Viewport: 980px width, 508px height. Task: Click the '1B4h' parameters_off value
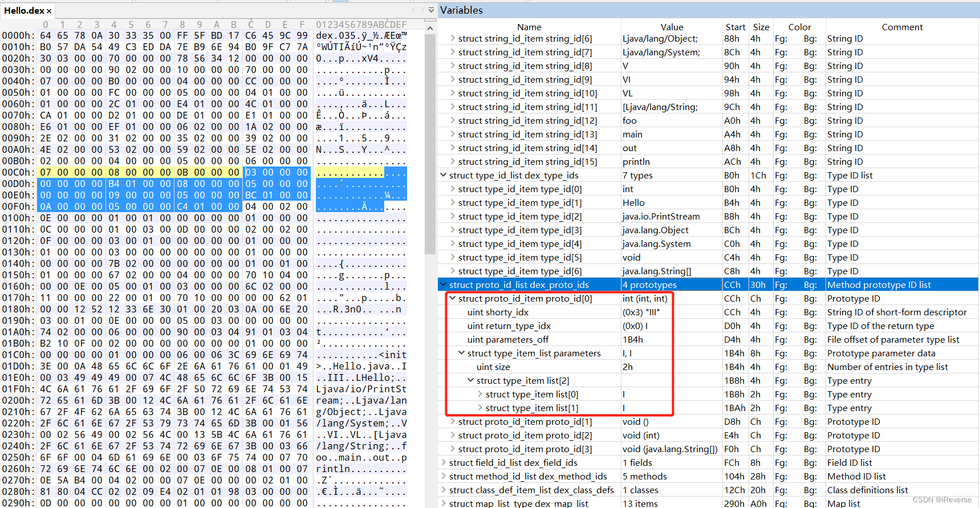point(632,339)
